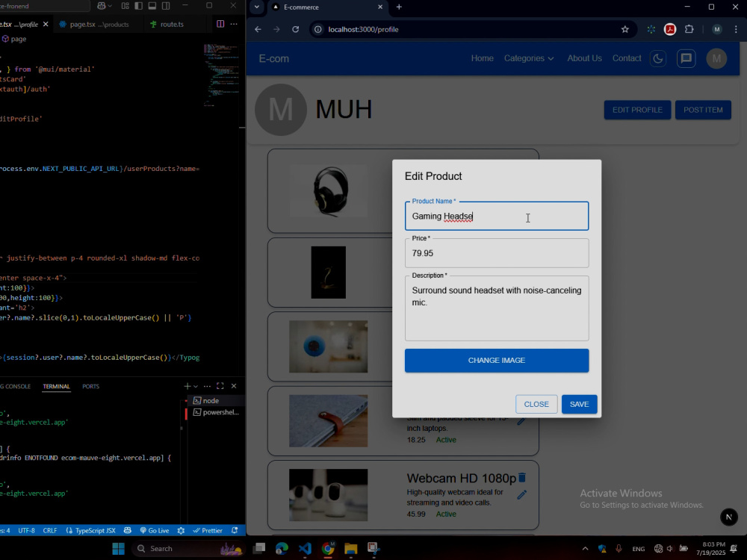Open user avatar M in navbar

coord(716,58)
